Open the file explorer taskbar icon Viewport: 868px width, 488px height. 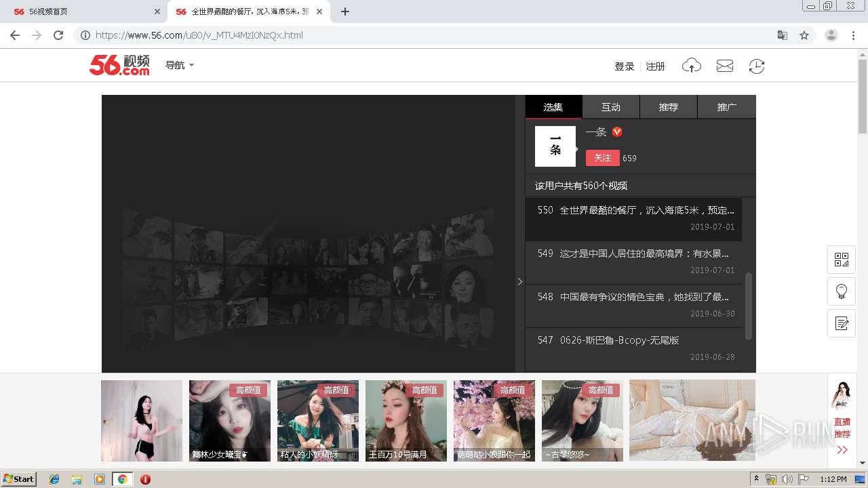tap(77, 479)
